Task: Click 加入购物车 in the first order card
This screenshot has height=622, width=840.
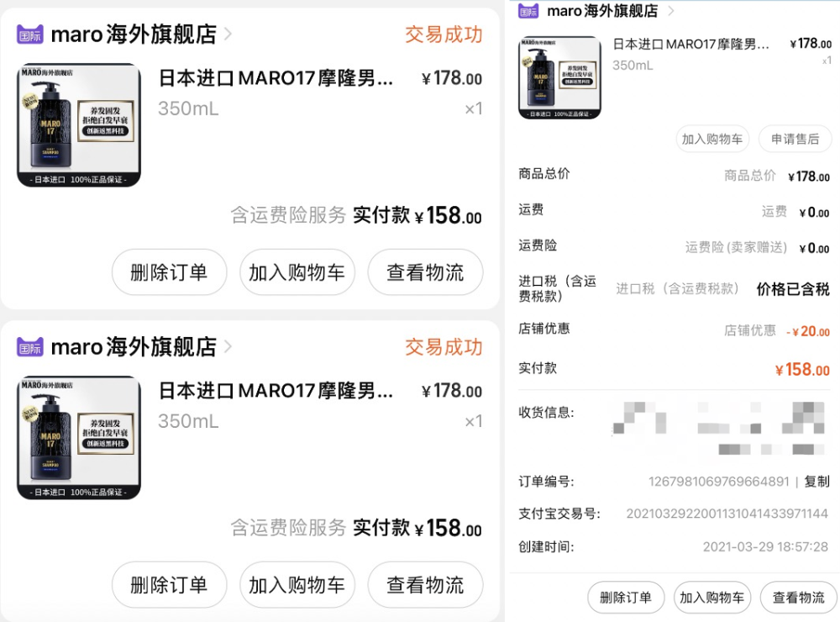Action: (297, 272)
